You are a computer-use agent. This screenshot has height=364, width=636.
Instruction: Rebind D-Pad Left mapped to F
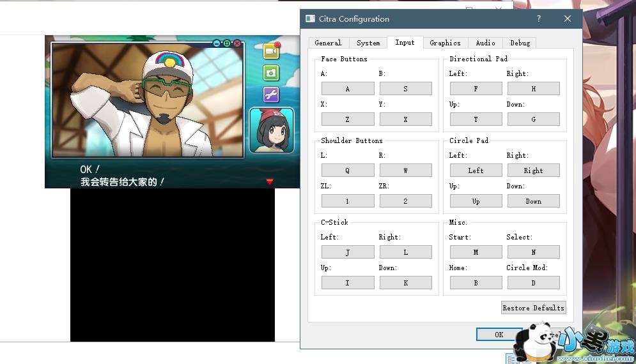pos(476,89)
